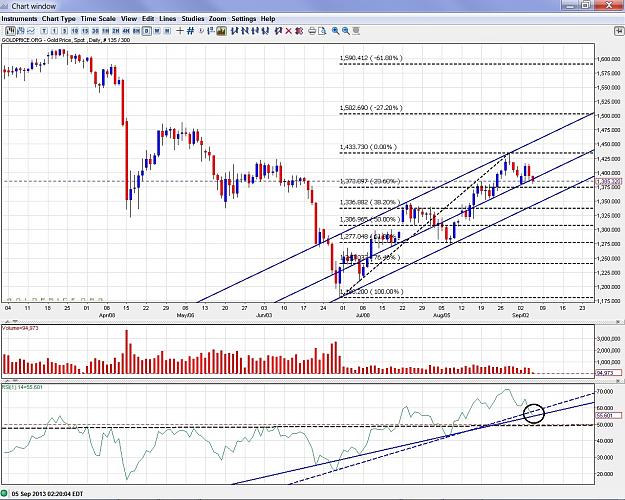Open the Chart Type menu
This screenshot has height=500, width=625.
[x=59, y=19]
